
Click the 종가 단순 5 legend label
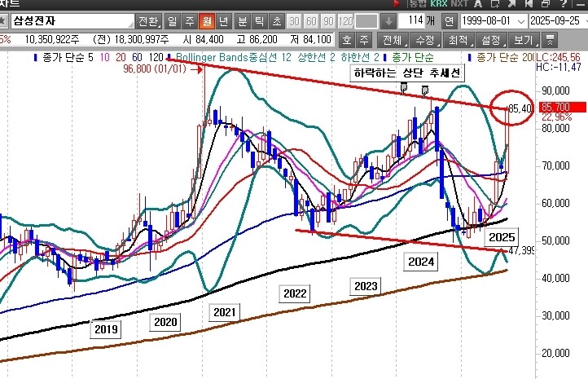(68, 57)
